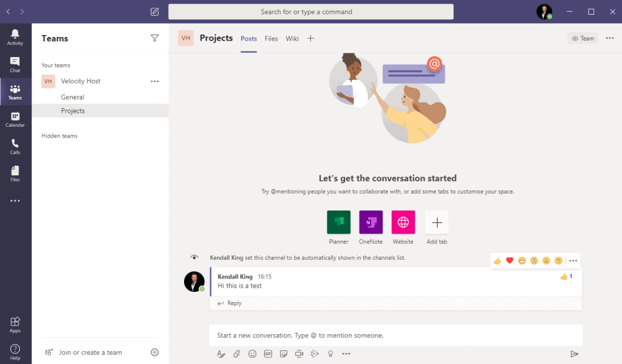
Task: Send the message with arrow icon
Action: [x=574, y=354]
